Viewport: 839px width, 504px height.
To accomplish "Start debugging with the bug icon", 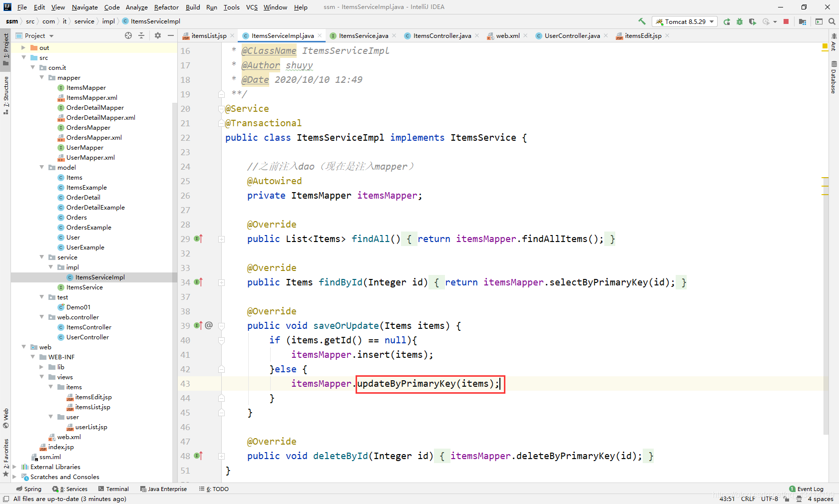I will coord(740,21).
